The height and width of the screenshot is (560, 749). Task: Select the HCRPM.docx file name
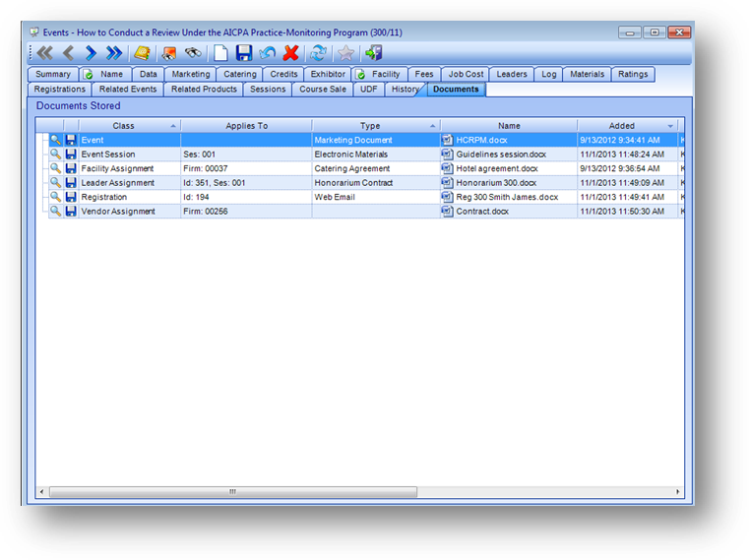pyautogui.click(x=481, y=140)
